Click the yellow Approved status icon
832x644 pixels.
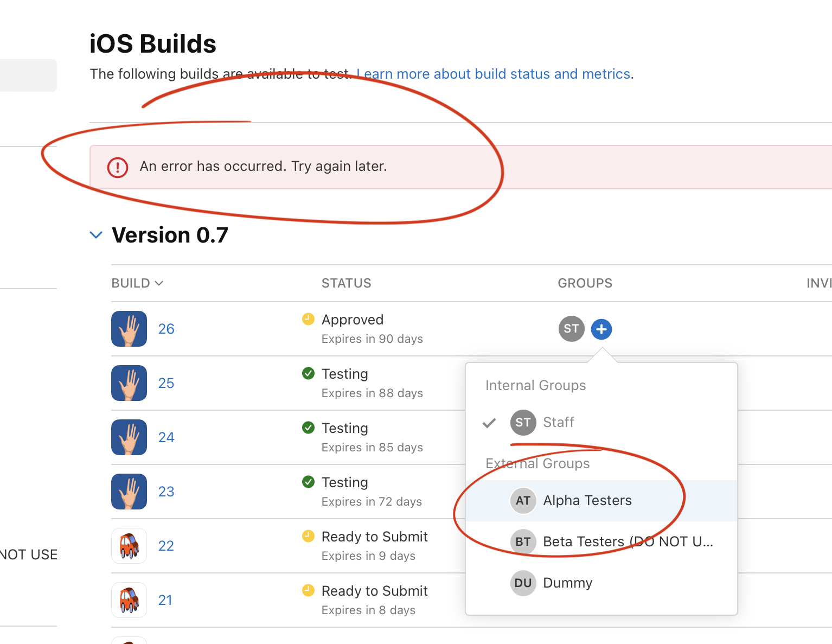click(308, 319)
